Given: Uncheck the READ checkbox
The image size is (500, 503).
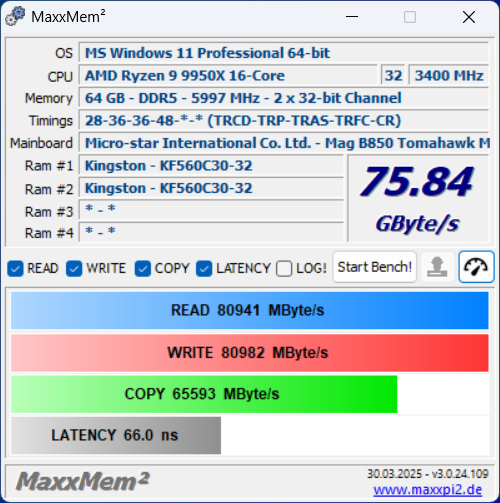Looking at the screenshot, I should (x=15, y=269).
